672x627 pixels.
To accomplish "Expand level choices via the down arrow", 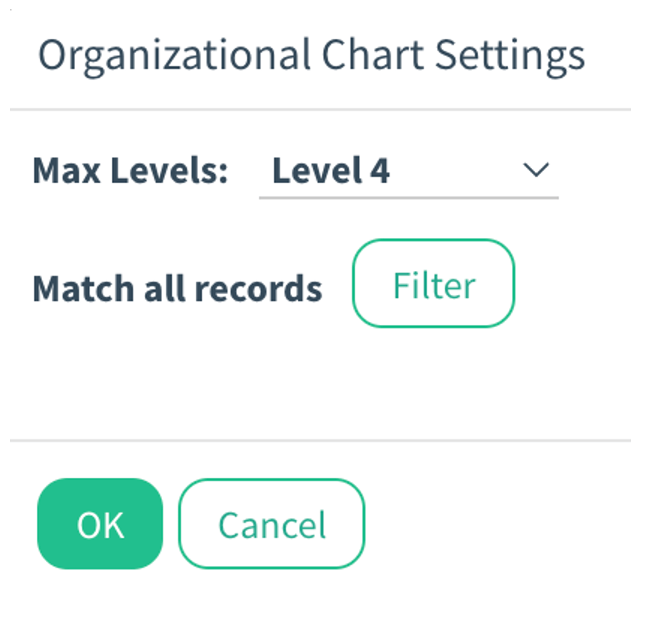I will 536,170.
